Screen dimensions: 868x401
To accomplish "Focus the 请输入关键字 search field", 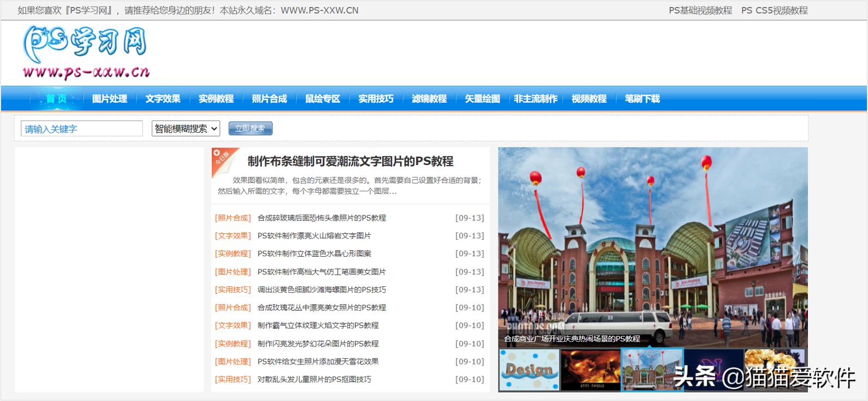I will (x=82, y=129).
